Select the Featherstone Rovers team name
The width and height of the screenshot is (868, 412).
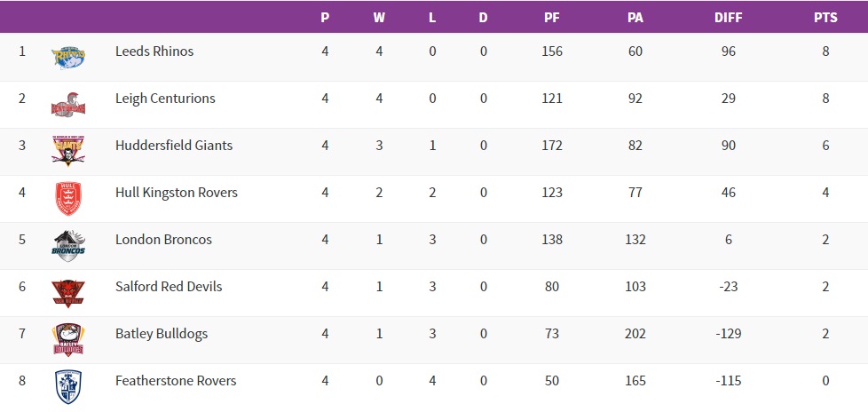(x=176, y=381)
